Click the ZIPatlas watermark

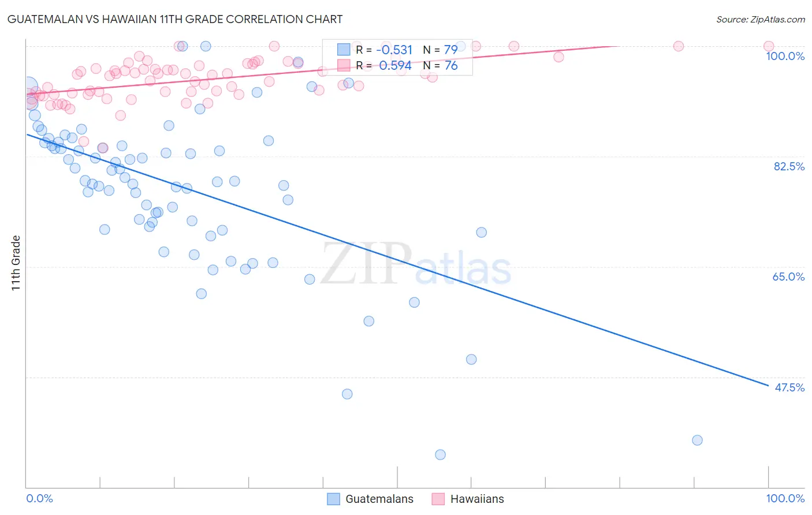[x=416, y=264]
